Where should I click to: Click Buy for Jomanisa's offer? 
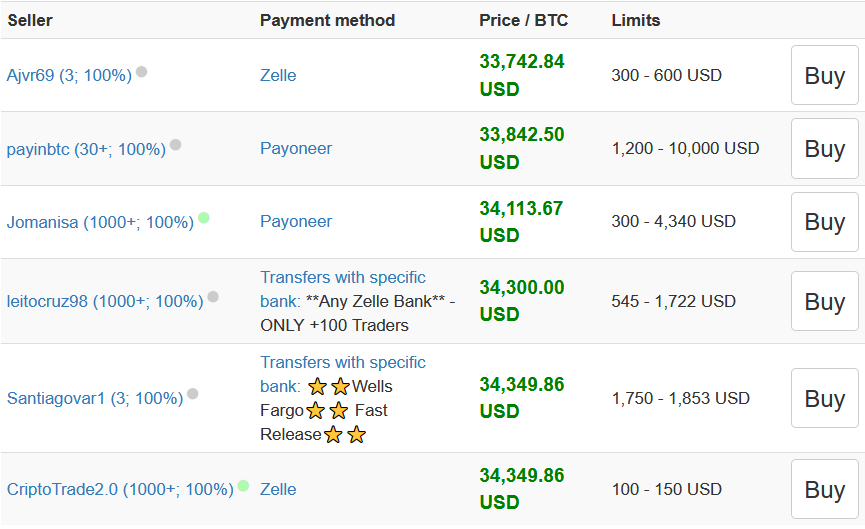click(x=824, y=222)
